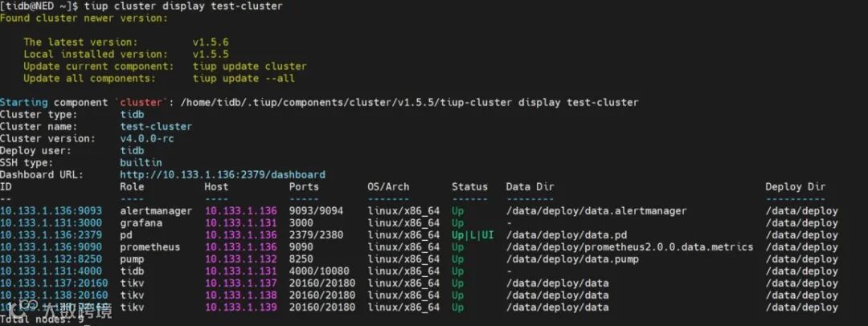868x326 pixels.
Task: Click the pd role text
Action: (x=126, y=235)
